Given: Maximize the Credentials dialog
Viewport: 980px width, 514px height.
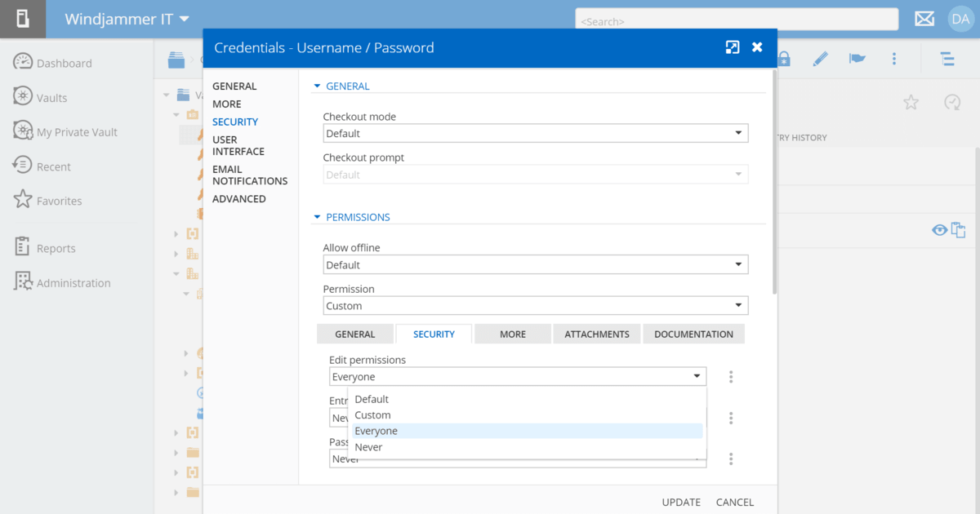Looking at the screenshot, I should click(733, 47).
